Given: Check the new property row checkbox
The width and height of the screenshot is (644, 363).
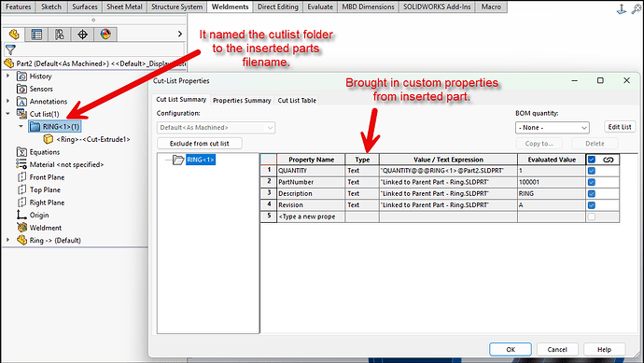Looking at the screenshot, I should point(592,216).
